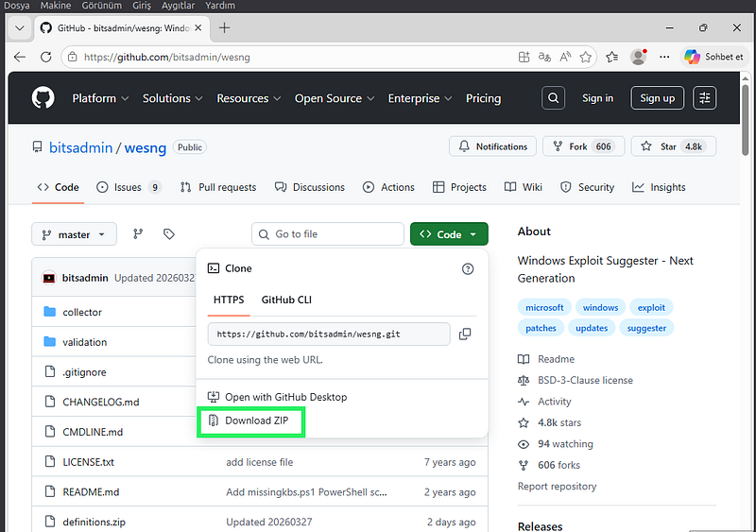Open the master branch dropdown
This screenshot has width=756, height=532.
coord(75,234)
